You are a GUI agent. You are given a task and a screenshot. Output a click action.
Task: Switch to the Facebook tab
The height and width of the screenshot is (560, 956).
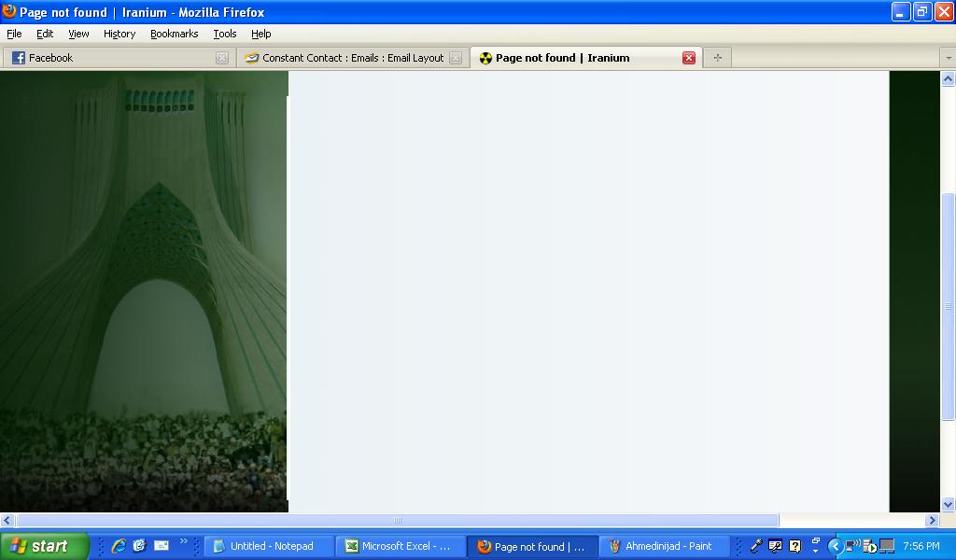[112, 58]
